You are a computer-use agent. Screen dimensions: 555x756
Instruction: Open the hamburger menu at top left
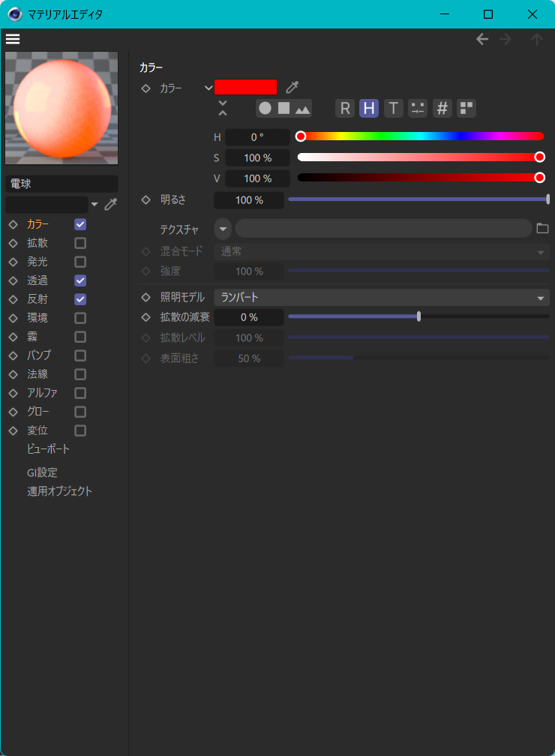click(13, 39)
